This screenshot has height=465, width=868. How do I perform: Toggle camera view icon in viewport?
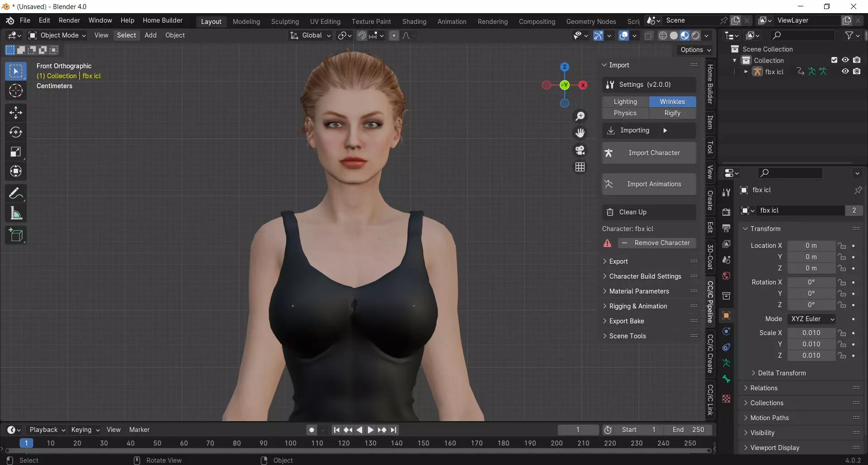(x=580, y=150)
